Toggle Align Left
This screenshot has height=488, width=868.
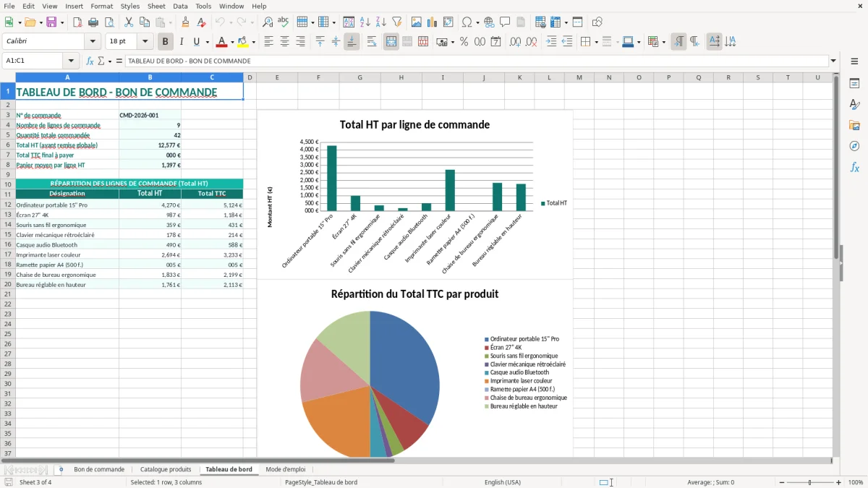tap(269, 42)
